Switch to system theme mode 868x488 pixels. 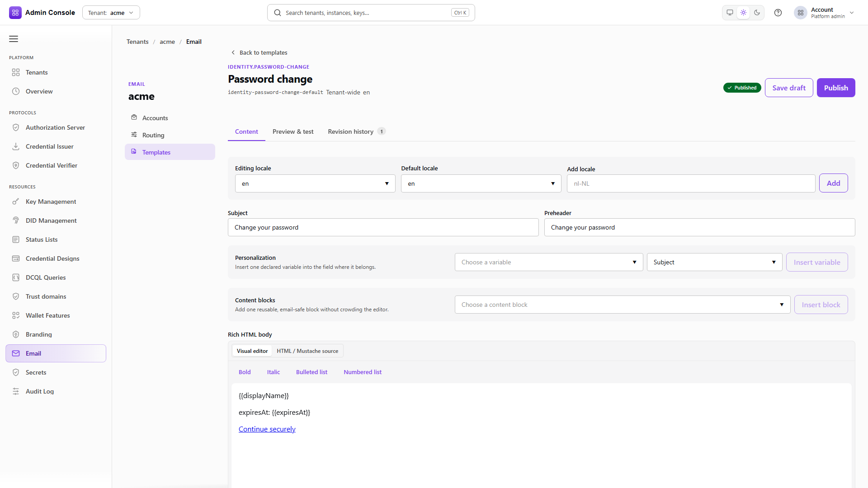click(x=730, y=13)
